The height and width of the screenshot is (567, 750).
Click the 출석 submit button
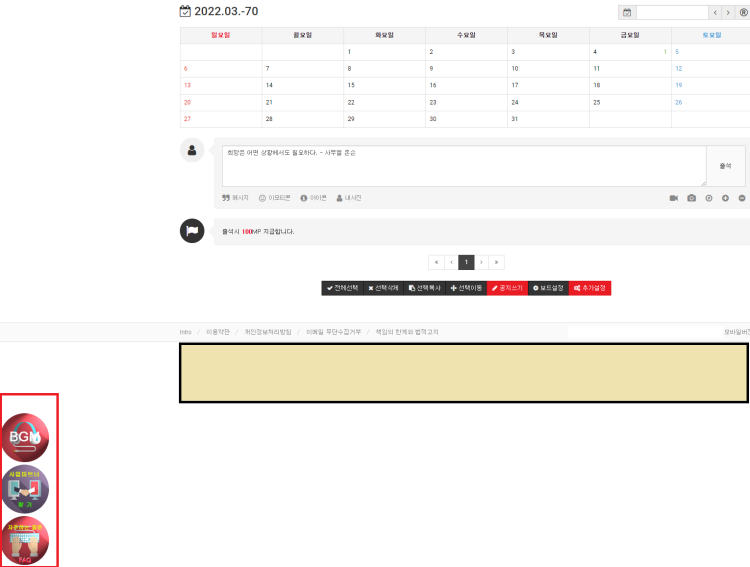coord(725,166)
